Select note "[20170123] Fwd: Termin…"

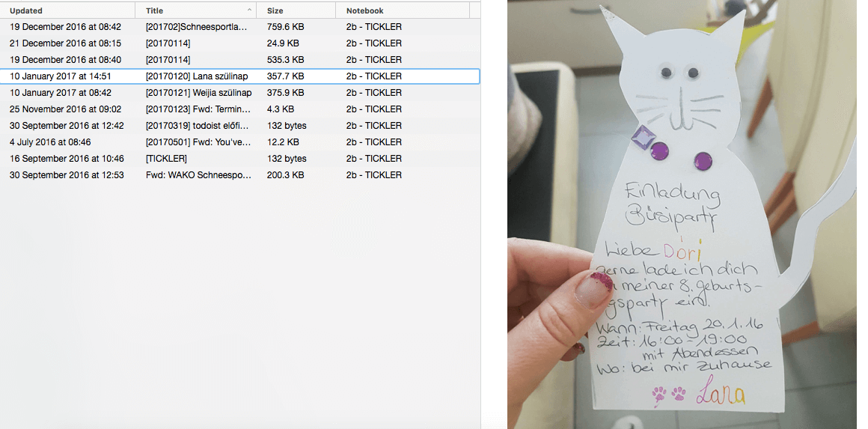tap(198, 109)
